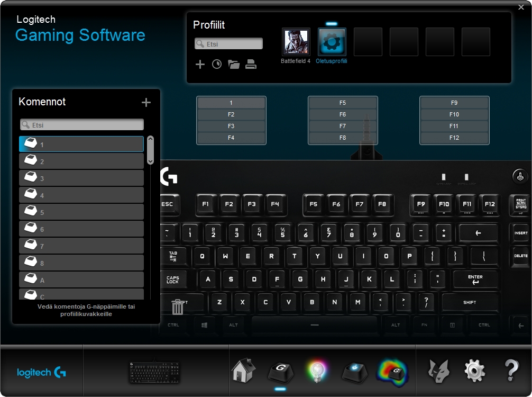Open the settings gear in bottom bar
Image resolution: width=532 pixels, height=397 pixels.
tap(475, 371)
